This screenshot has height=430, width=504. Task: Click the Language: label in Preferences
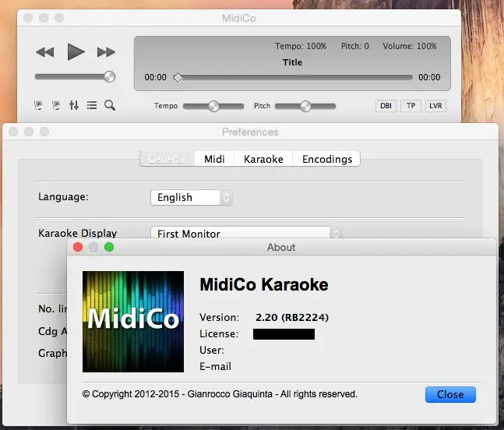tap(63, 196)
